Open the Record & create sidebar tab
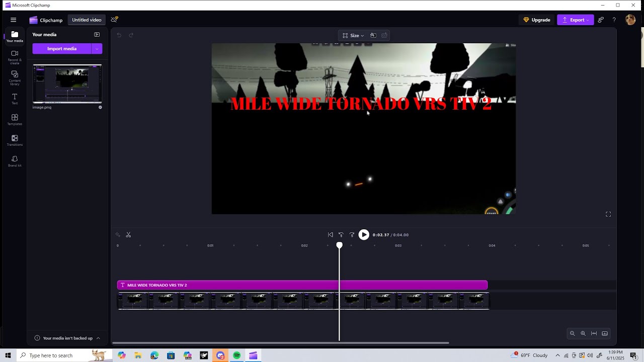This screenshot has width=644, height=362. pos(15,57)
